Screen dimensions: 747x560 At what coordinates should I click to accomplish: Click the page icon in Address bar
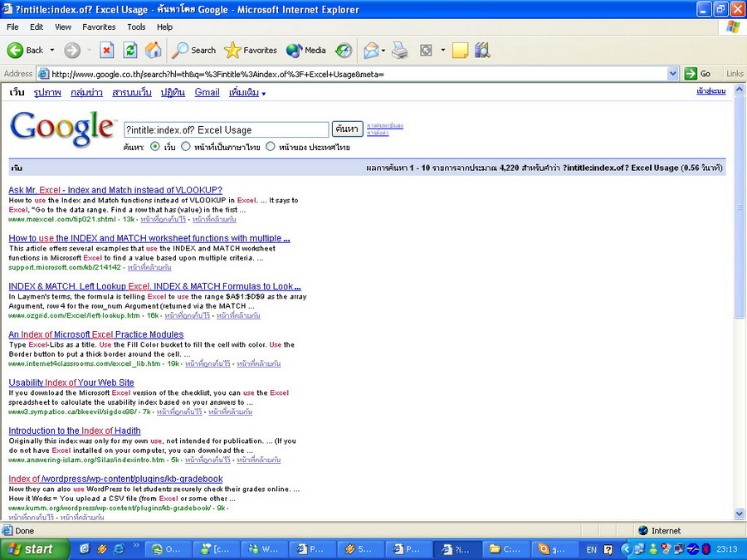43,74
